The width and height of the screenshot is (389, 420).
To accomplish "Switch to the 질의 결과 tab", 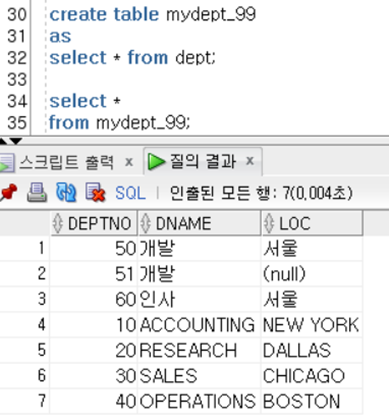I will click(x=203, y=162).
